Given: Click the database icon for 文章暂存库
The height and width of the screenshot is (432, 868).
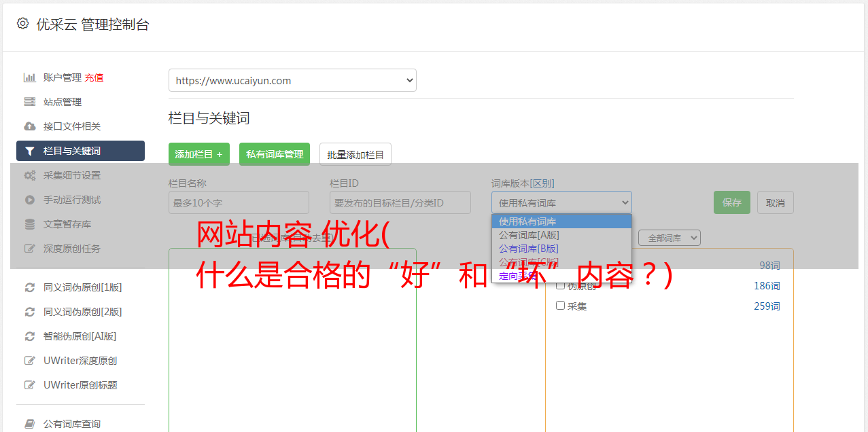Looking at the screenshot, I should click(30, 224).
